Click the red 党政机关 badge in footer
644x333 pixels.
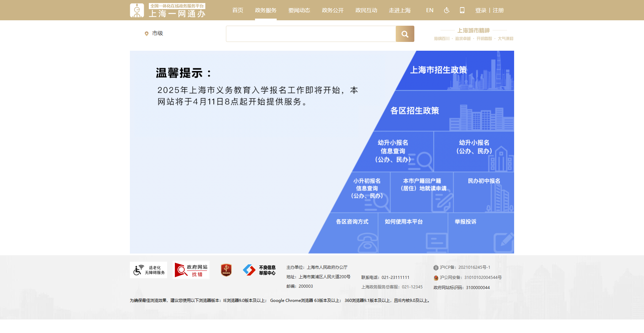[x=226, y=270]
